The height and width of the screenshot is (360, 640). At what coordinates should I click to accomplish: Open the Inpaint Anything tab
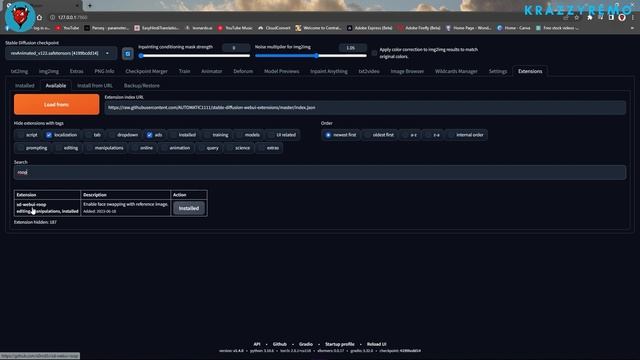329,71
